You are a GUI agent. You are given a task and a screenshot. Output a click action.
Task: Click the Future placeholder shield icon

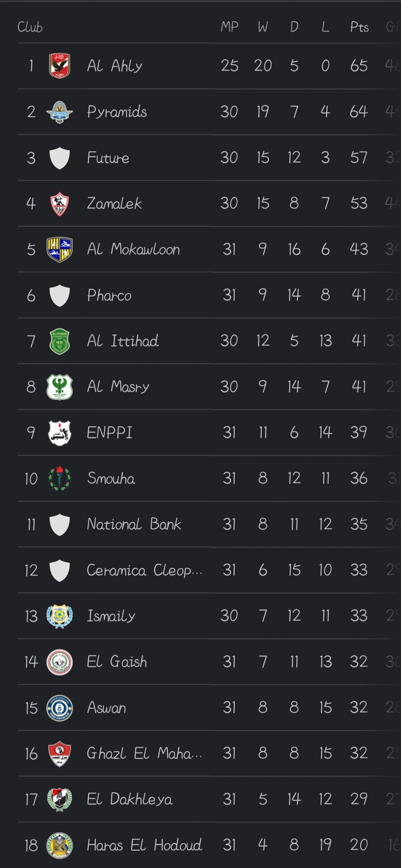point(60,158)
